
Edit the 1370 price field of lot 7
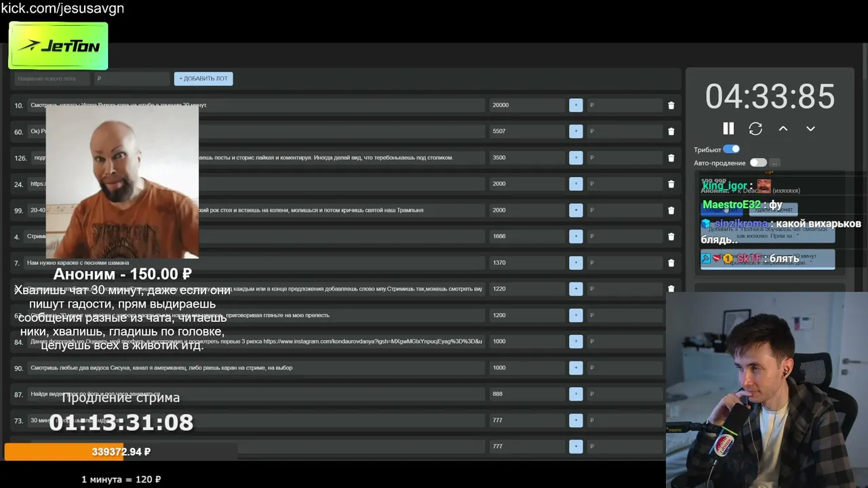tap(527, 262)
